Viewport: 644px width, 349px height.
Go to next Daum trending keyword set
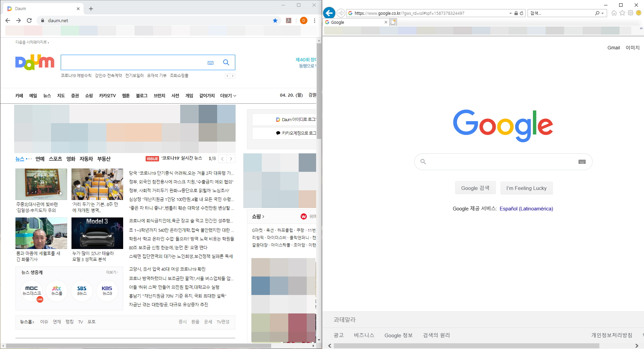click(233, 76)
